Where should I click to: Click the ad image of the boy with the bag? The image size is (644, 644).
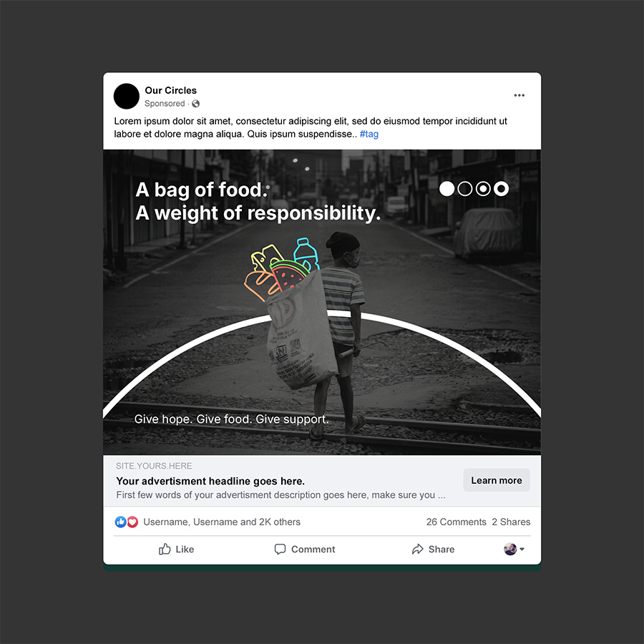pyautogui.click(x=322, y=302)
